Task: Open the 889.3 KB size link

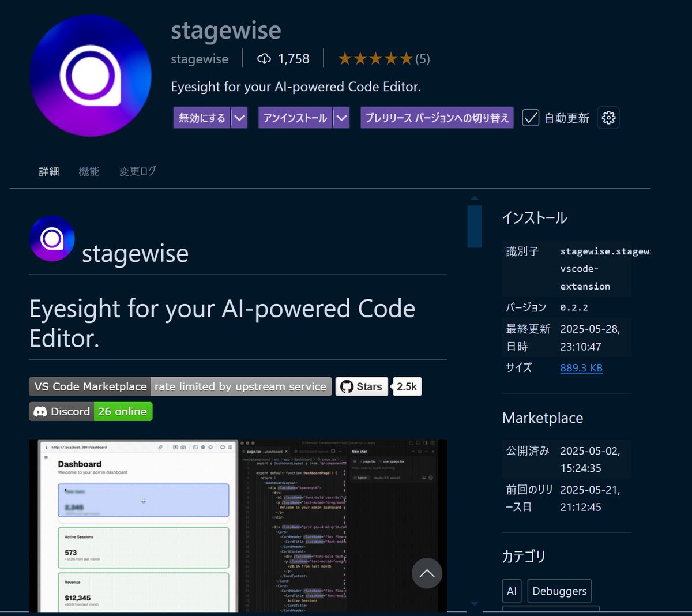Action: point(581,368)
